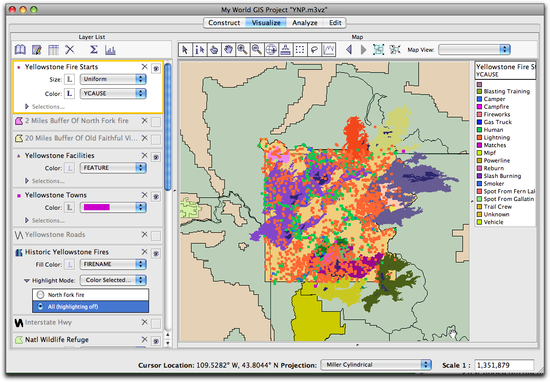
Task: Switch to the Visualize tab
Action: [x=266, y=23]
